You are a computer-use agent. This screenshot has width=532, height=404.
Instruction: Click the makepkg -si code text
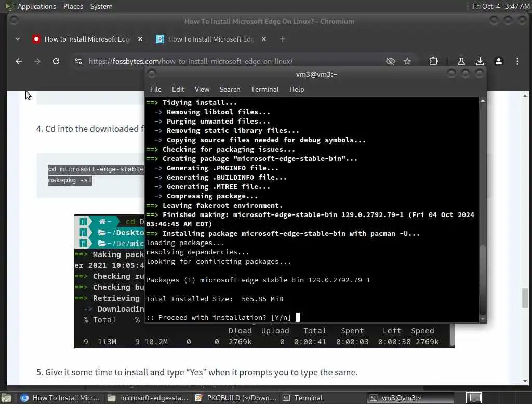pos(70,180)
